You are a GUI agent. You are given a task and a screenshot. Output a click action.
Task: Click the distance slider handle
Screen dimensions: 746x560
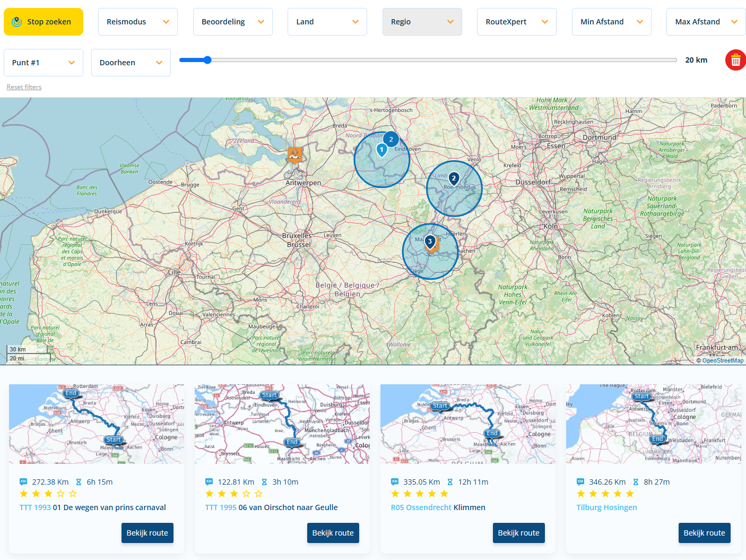tap(207, 60)
